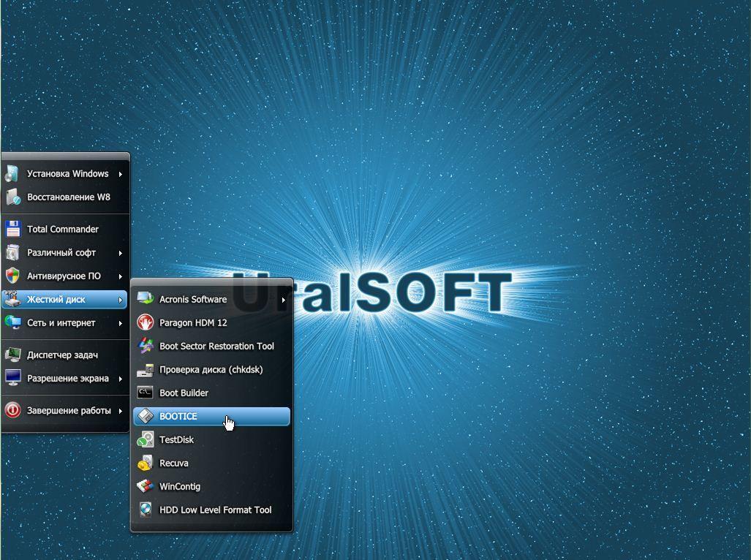
Task: Open the Различный софт menu entry
Action: coord(61,252)
